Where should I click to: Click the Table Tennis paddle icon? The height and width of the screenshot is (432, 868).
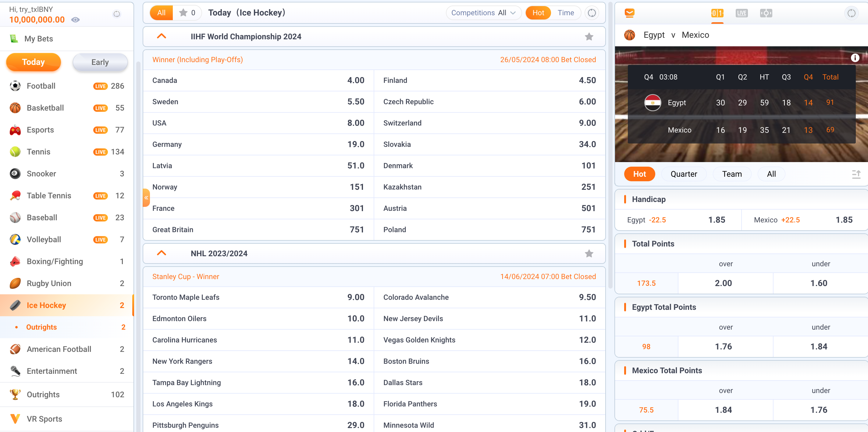pos(15,195)
